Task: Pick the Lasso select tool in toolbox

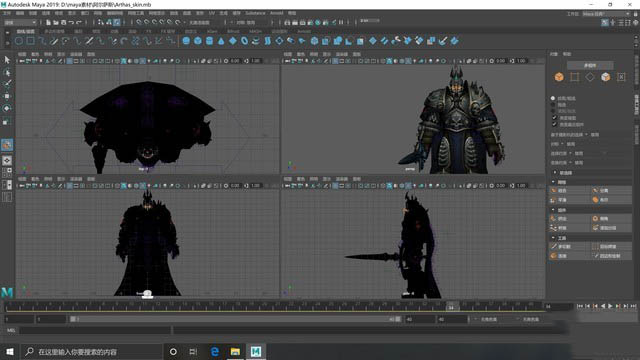Action: click(7, 72)
